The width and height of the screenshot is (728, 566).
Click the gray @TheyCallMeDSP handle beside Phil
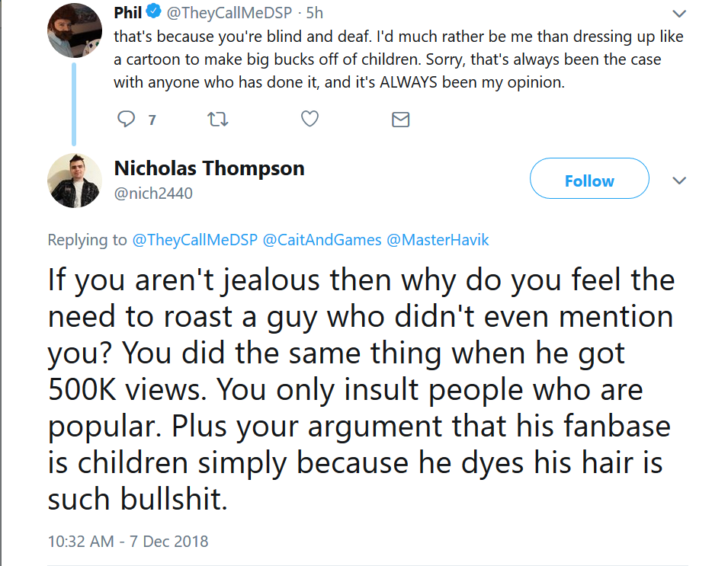[229, 13]
